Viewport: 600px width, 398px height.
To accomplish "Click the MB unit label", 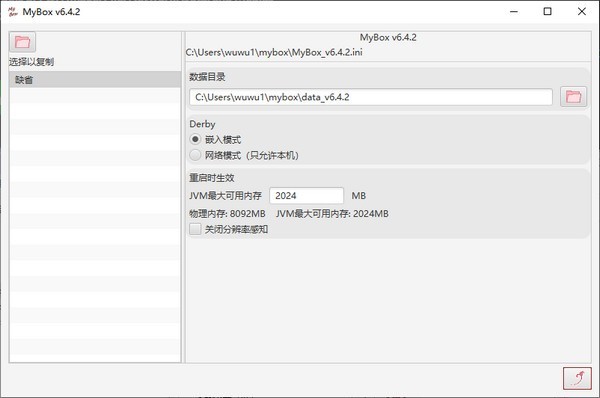I will [359, 196].
